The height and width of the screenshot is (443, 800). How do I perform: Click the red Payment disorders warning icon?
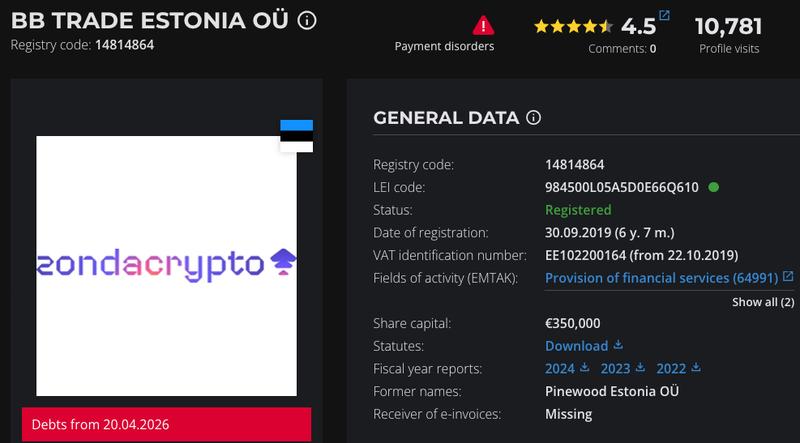tap(483, 26)
